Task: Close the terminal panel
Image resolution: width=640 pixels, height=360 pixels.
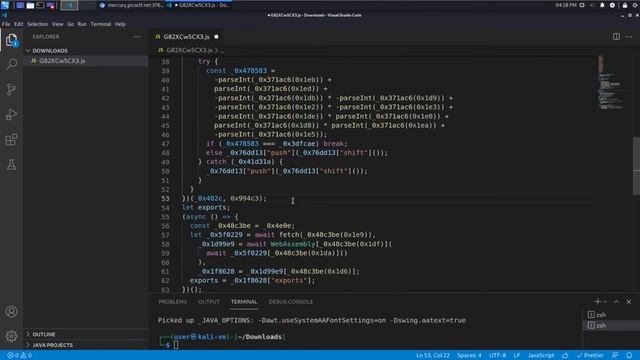Action: (x=629, y=302)
